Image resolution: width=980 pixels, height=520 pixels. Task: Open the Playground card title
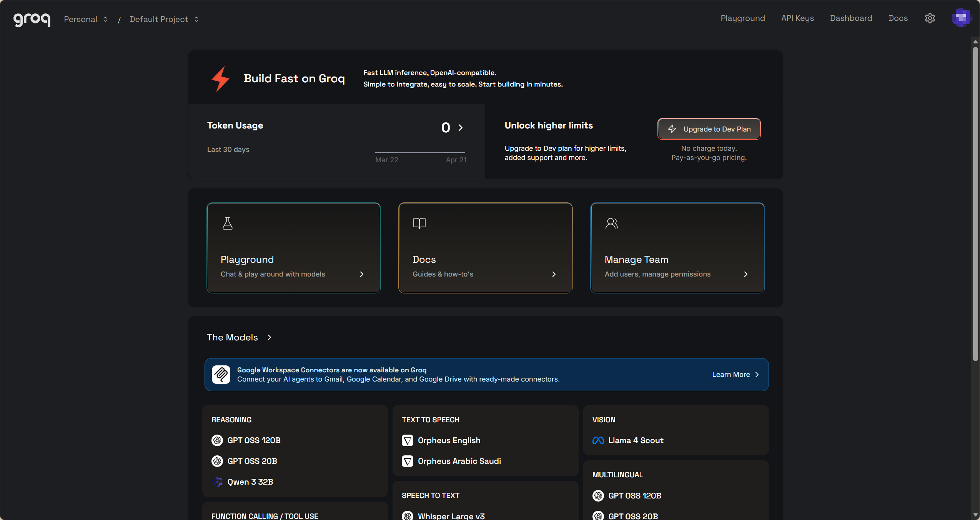247,260
